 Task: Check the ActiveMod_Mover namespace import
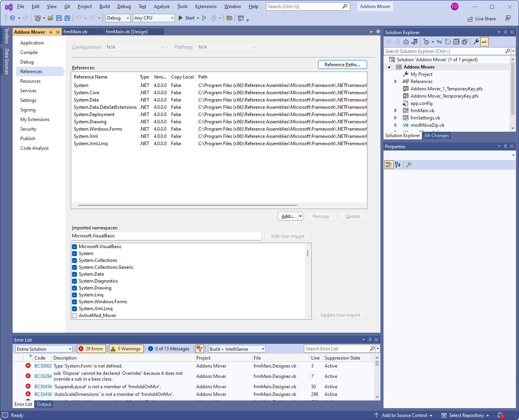(75, 315)
